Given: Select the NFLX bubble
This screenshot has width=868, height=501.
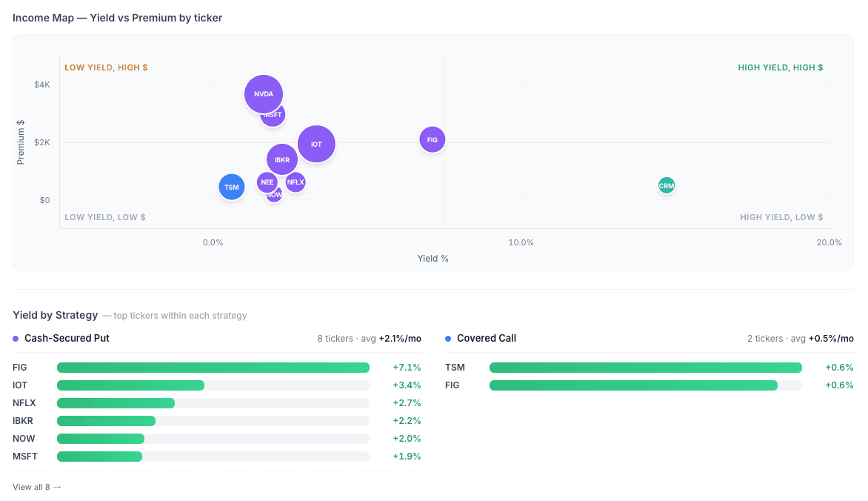Looking at the screenshot, I should (x=296, y=182).
